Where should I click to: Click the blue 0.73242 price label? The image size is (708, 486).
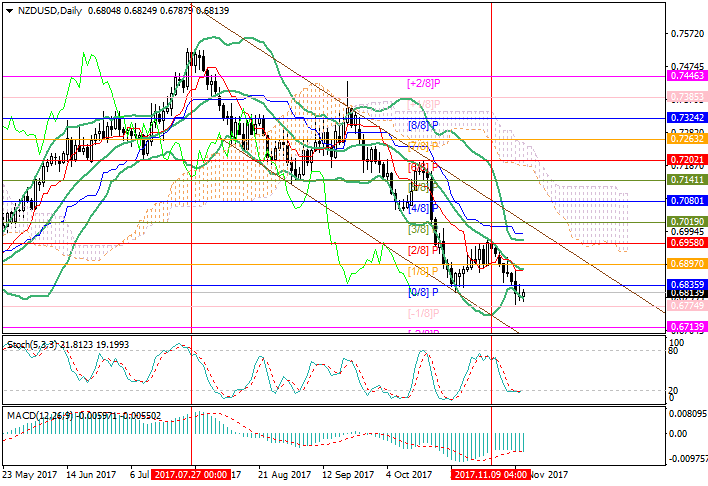tap(687, 117)
